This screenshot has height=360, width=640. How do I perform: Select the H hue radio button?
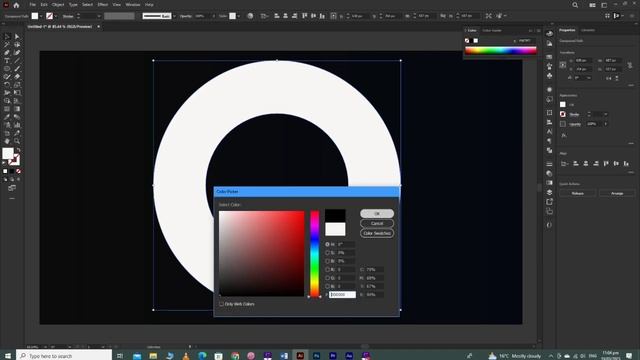click(327, 244)
